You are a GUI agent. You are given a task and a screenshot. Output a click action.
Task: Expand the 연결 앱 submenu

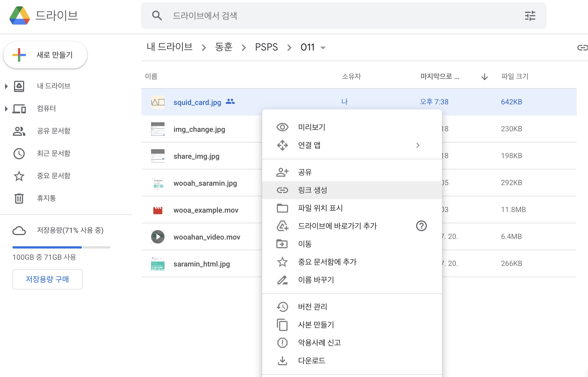[418, 145]
